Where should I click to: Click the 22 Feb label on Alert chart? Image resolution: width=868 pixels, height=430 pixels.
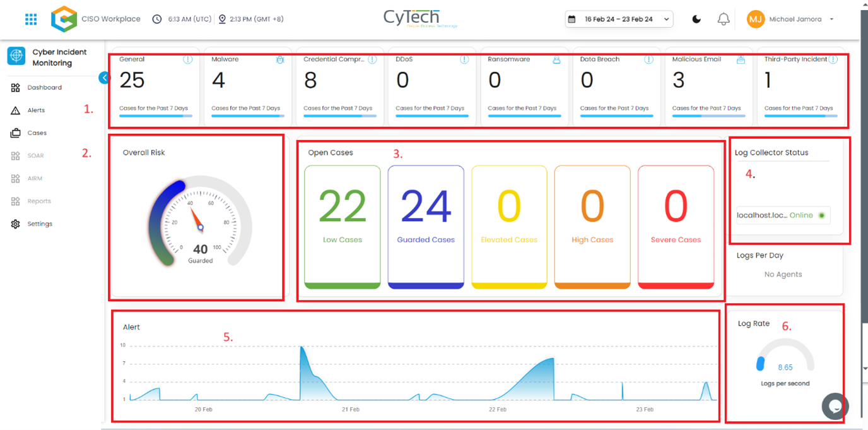(x=498, y=409)
